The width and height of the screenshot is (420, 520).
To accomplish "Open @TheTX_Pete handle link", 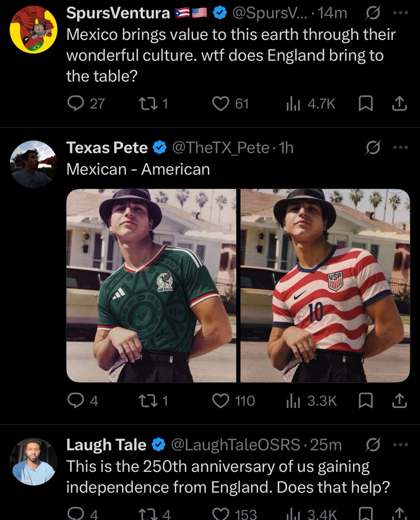I will coord(221,148).
